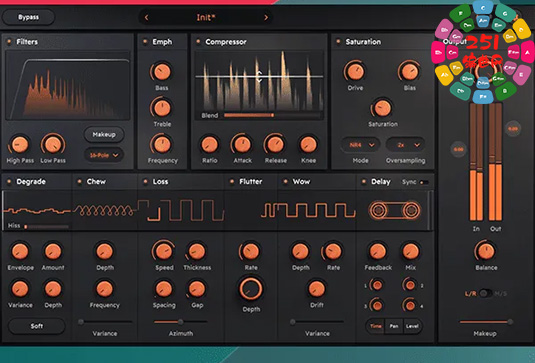This screenshot has width=535, height=363.
Task: Toggle the Degrade section power LED
Action: (9, 182)
